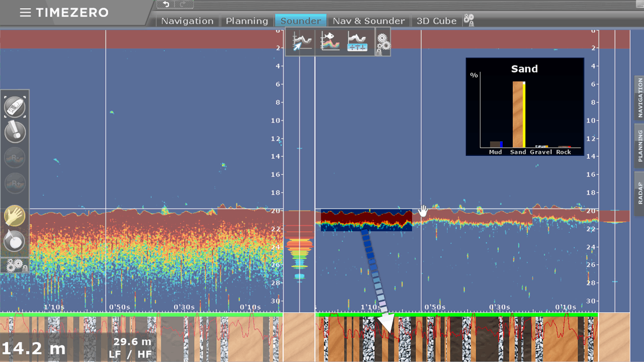Open the TIMEZERO hamburger menu
Screen dimensions: 644x362
[25, 13]
